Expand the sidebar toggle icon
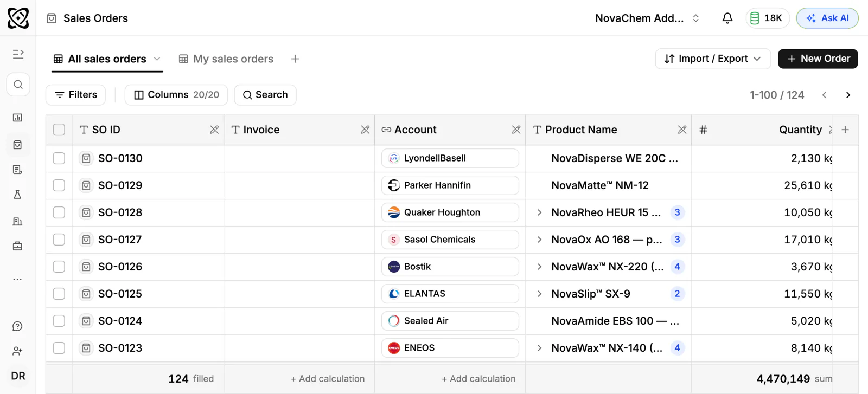The height and width of the screenshot is (394, 868). 18,54
